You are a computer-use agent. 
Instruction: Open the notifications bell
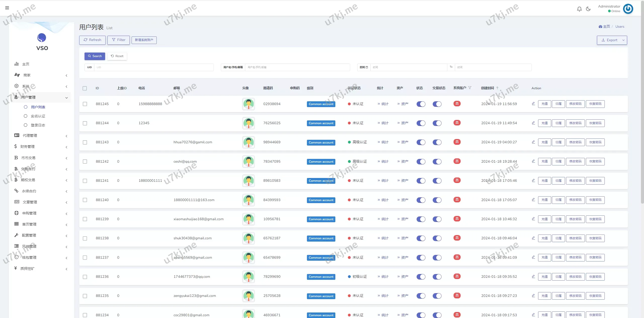click(579, 9)
